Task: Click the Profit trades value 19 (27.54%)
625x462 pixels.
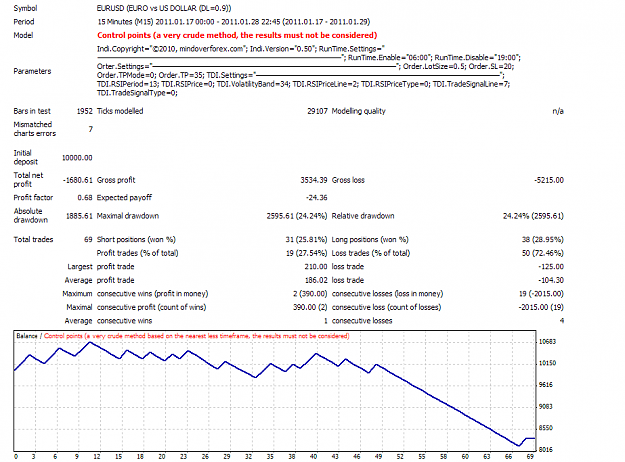Action: [x=307, y=253]
